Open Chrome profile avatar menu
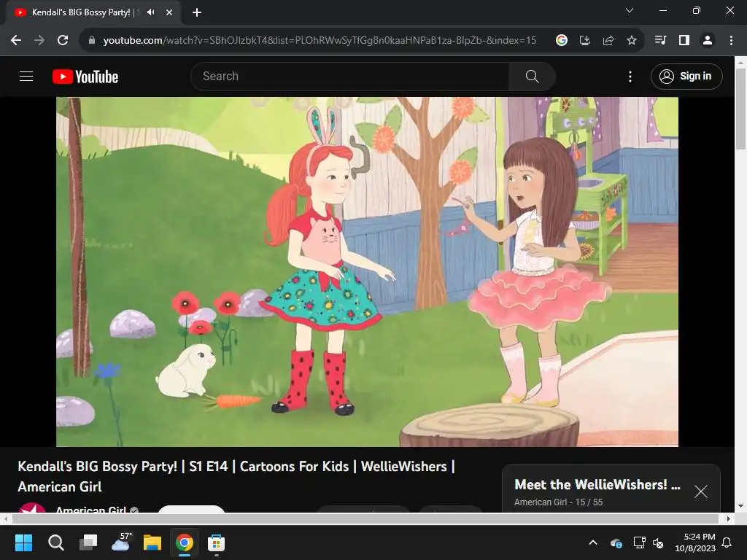 coord(708,41)
